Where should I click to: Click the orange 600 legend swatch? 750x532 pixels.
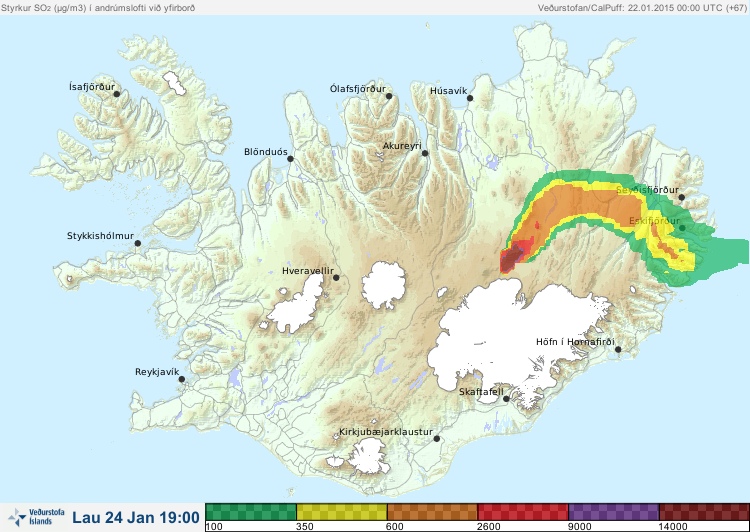point(432,512)
